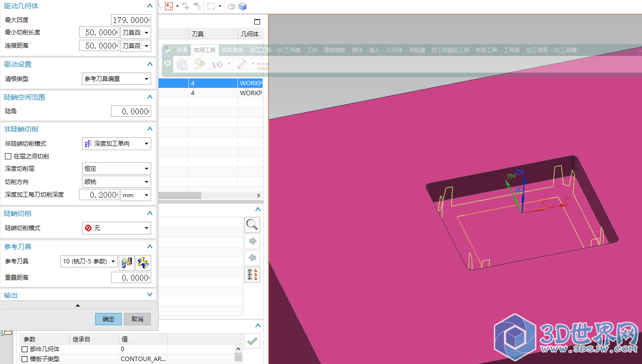The image size is (642, 364).
Task: Collapse the 陡峭空间范围 section
Action: tap(150, 97)
